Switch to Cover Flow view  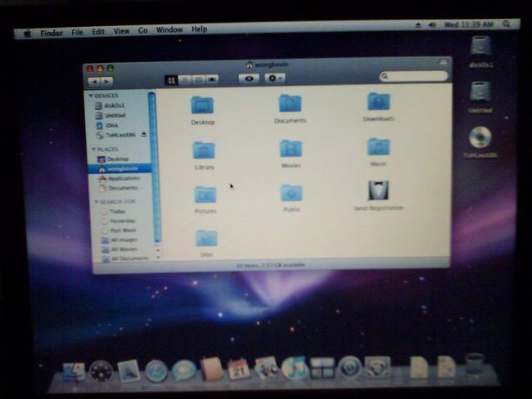212,79
